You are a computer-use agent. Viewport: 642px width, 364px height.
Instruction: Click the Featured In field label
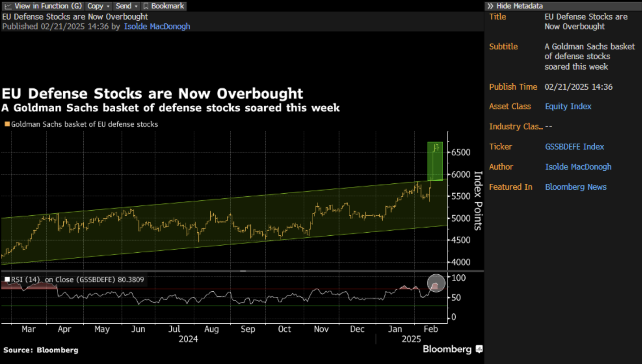510,187
